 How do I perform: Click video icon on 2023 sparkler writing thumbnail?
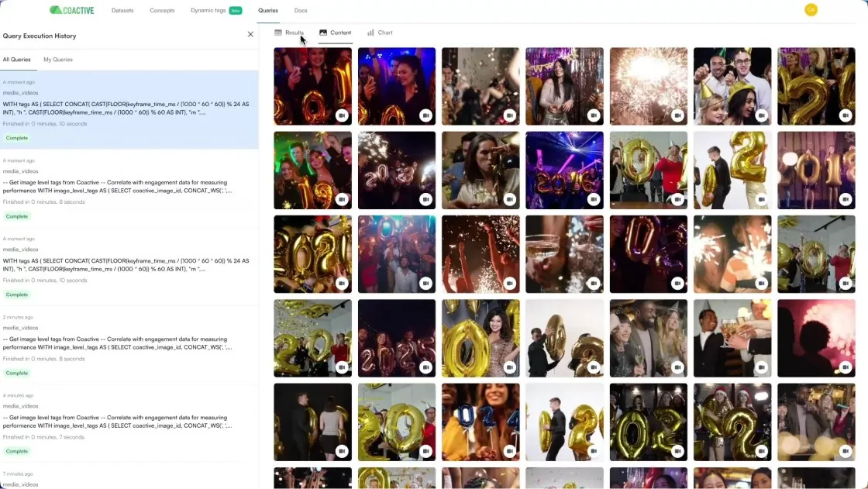point(425,199)
